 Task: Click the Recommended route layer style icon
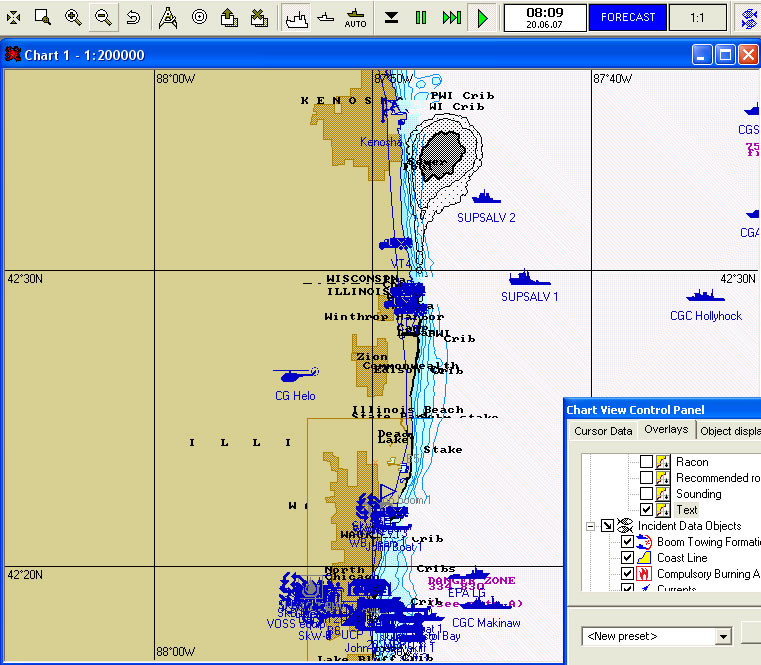click(x=663, y=478)
